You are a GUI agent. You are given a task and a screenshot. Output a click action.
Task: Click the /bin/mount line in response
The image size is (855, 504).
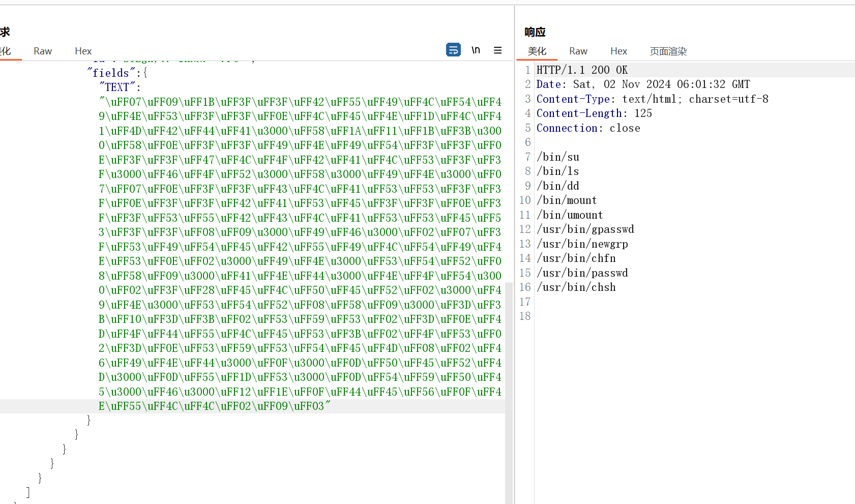[567, 200]
